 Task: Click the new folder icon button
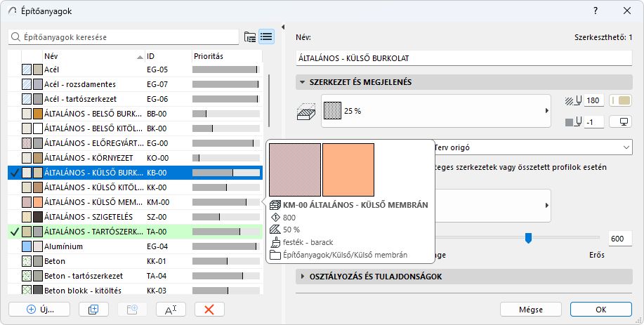132,310
